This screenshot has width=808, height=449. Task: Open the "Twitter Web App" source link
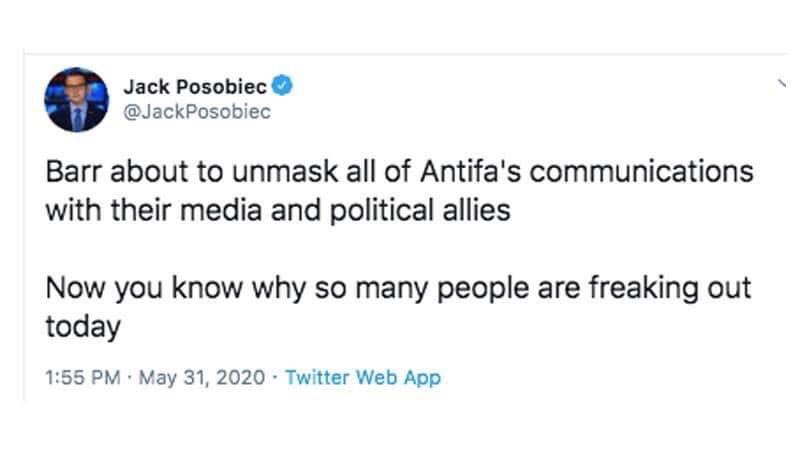[x=362, y=378]
